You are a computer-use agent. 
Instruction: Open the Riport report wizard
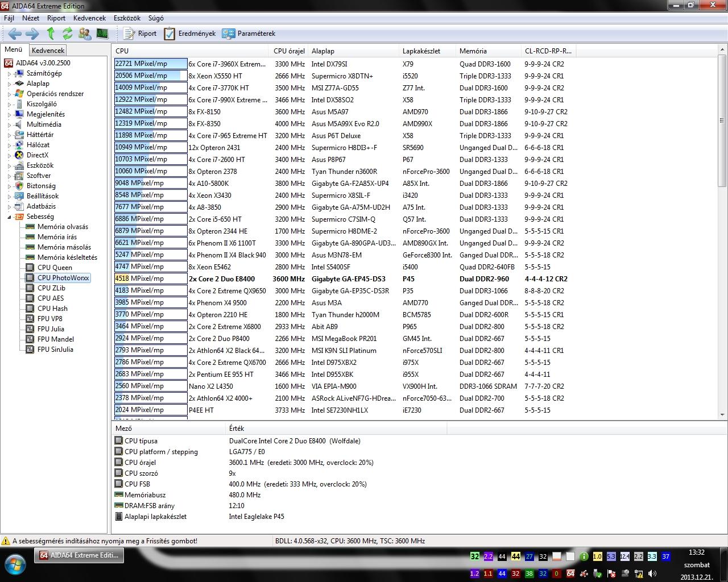pyautogui.click(x=140, y=34)
